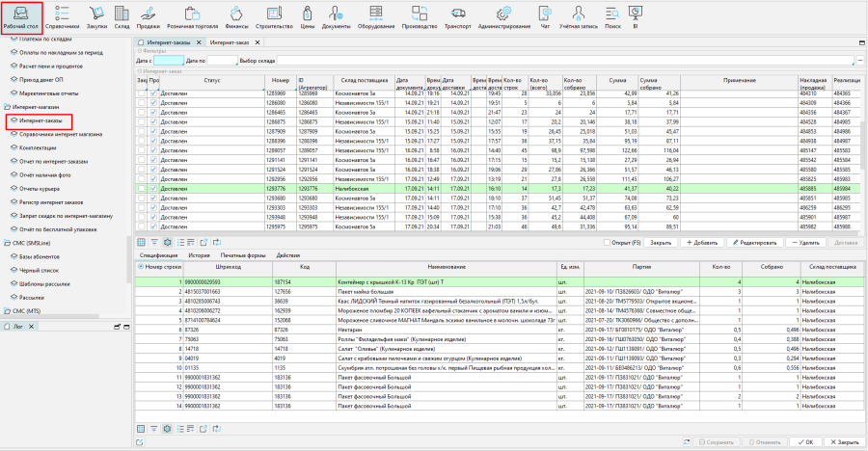The image size is (868, 451).
Task: Switch to the История tab
Action: coord(200,255)
